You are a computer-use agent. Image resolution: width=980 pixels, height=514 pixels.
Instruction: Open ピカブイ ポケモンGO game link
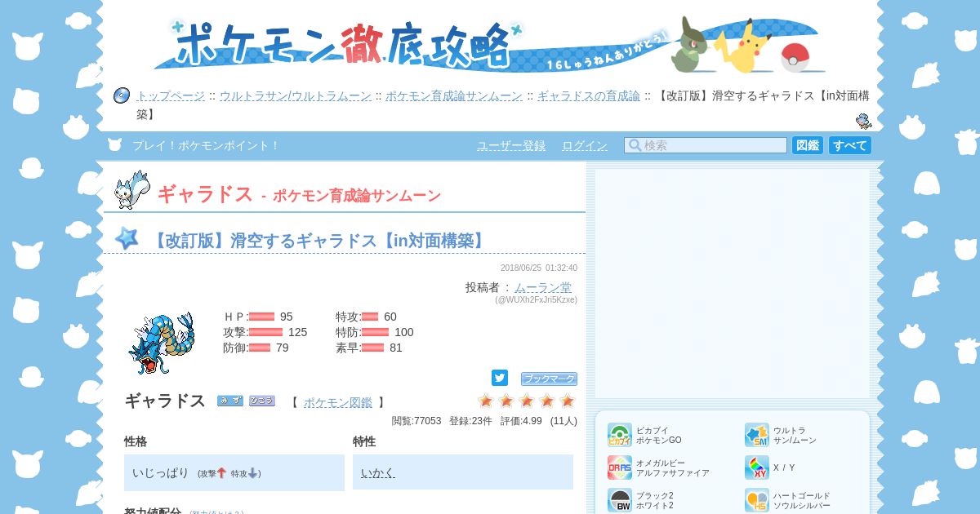(659, 435)
